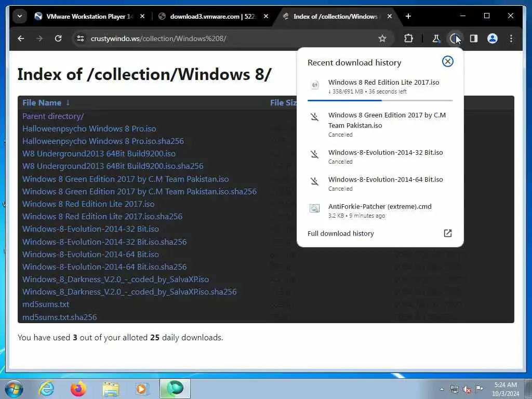Click cancelled icon for Evolution-2014-32 Bit download
The height and width of the screenshot is (399, 532).
point(314,154)
